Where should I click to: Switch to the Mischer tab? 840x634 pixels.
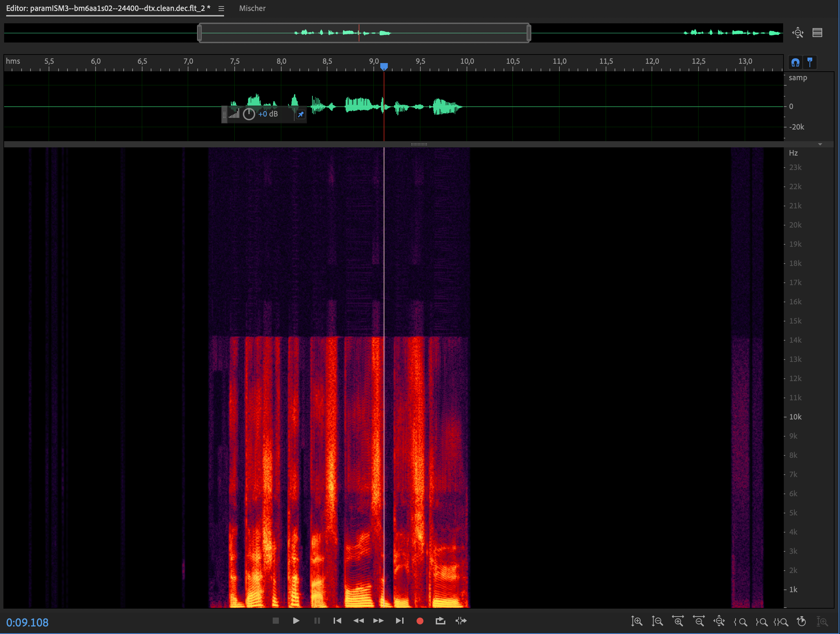(x=252, y=8)
